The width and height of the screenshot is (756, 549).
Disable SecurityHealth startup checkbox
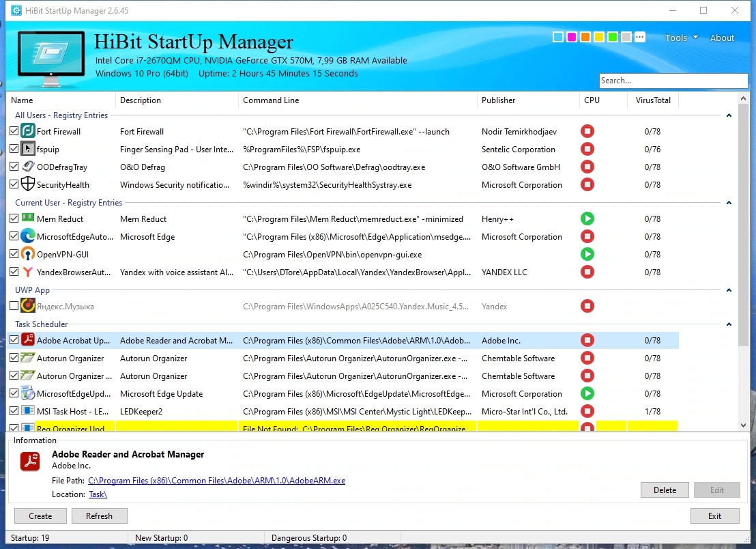pos(14,184)
